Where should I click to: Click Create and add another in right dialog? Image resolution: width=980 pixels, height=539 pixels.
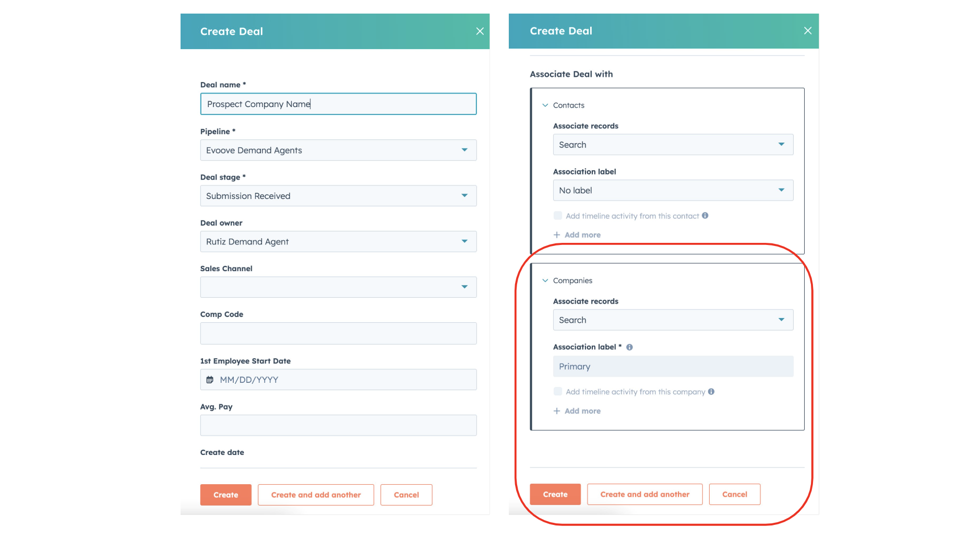coord(645,494)
